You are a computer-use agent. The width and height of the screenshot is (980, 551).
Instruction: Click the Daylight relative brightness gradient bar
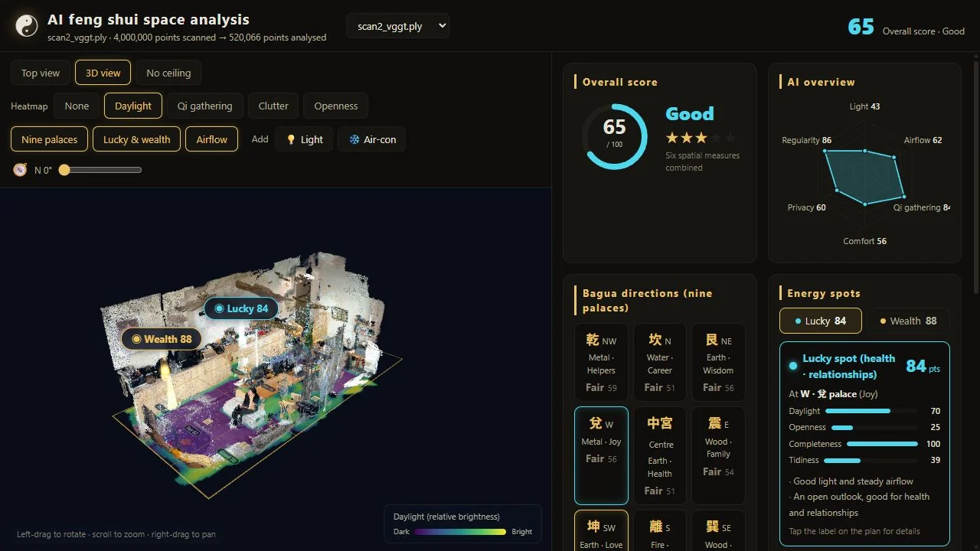point(460,532)
